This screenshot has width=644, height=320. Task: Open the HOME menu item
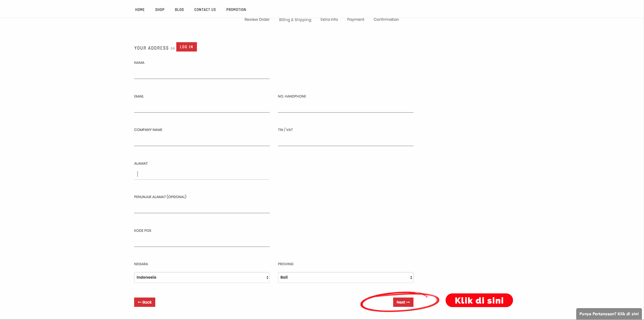[x=140, y=10]
